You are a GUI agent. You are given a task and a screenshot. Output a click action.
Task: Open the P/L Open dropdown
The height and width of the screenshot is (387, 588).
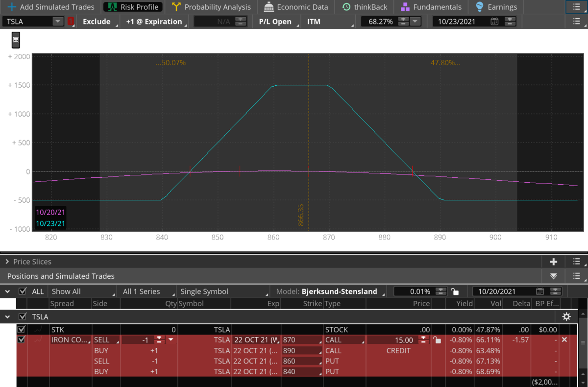pos(278,22)
